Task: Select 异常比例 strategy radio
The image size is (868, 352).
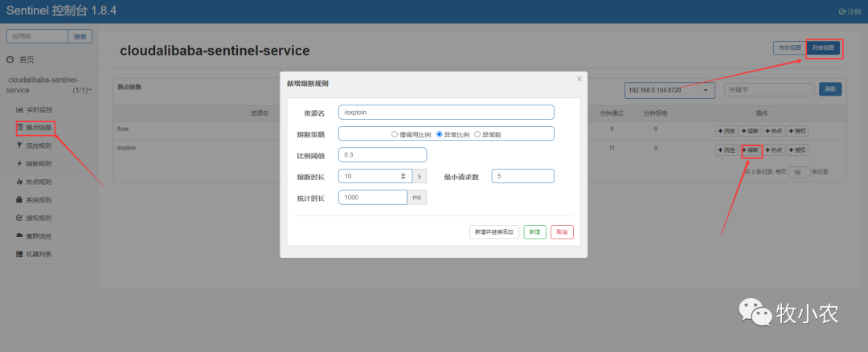Action: tap(440, 134)
